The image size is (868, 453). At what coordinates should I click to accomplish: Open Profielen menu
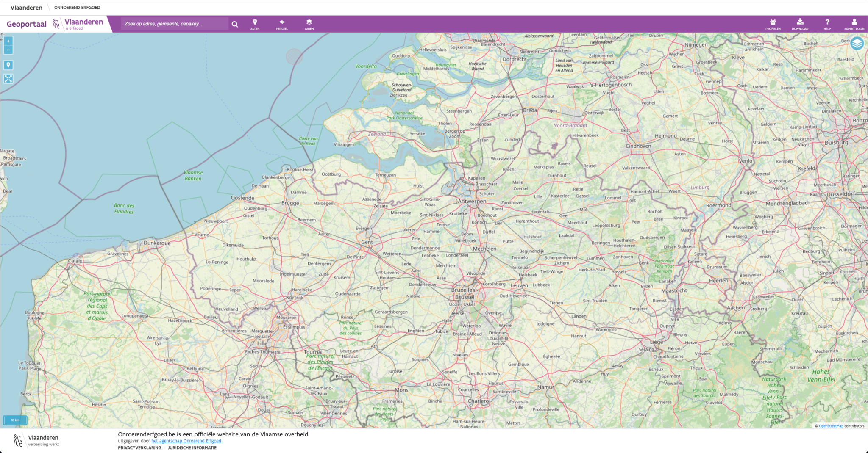point(773,24)
